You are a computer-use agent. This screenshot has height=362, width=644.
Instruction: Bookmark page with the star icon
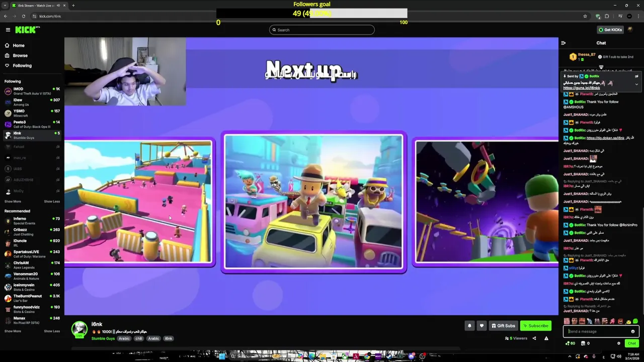tap(585, 16)
